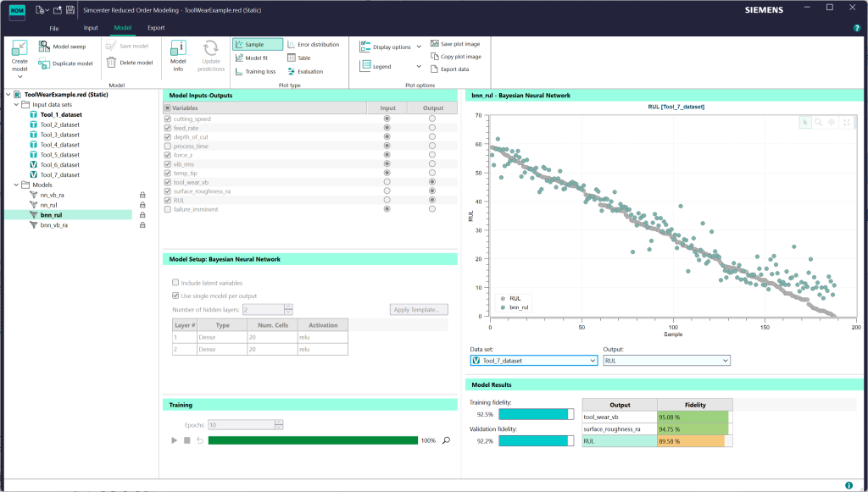Click the Save model button
The height and width of the screenshot is (492, 868).
(128, 46)
